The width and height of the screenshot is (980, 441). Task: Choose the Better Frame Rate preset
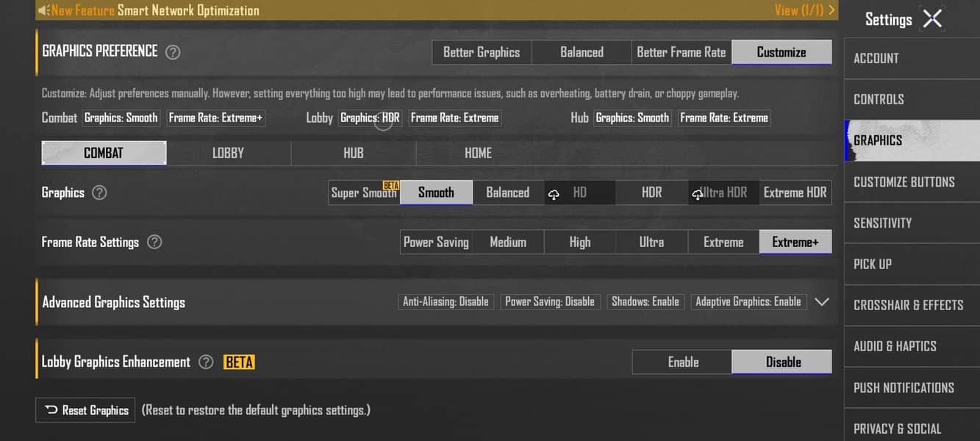(x=682, y=52)
